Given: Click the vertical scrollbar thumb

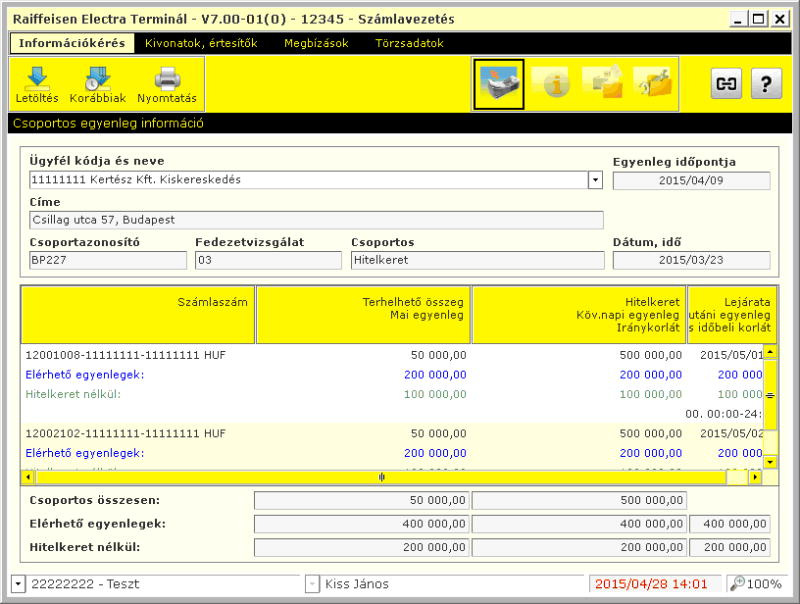Looking at the screenshot, I should pos(770,395).
